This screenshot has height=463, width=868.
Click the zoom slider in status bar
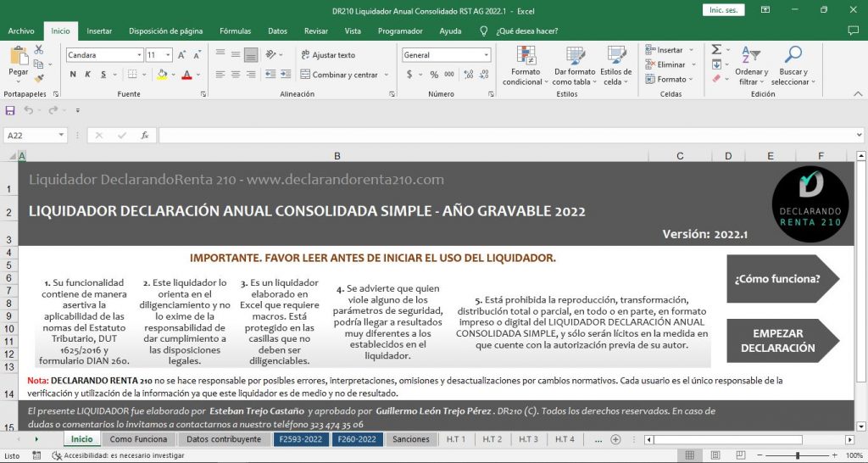click(x=798, y=455)
